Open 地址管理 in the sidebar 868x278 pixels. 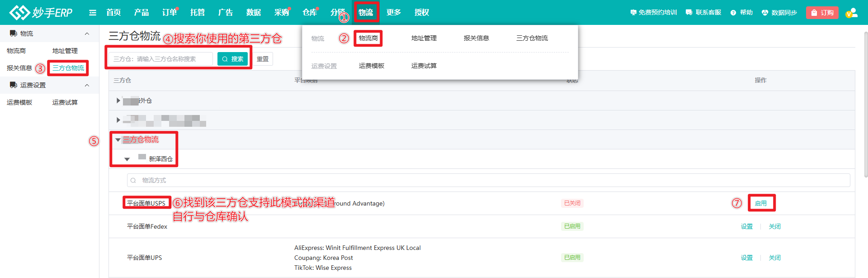click(x=65, y=51)
